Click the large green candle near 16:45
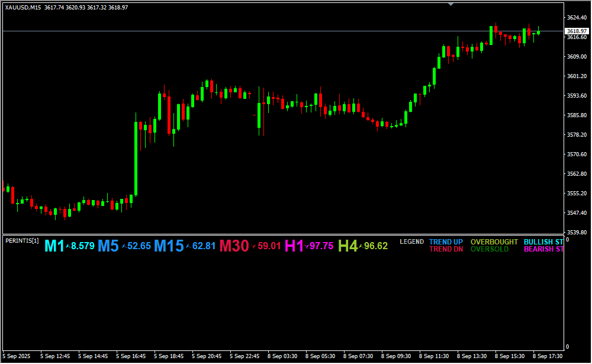This screenshot has width=592, height=364. click(136, 159)
